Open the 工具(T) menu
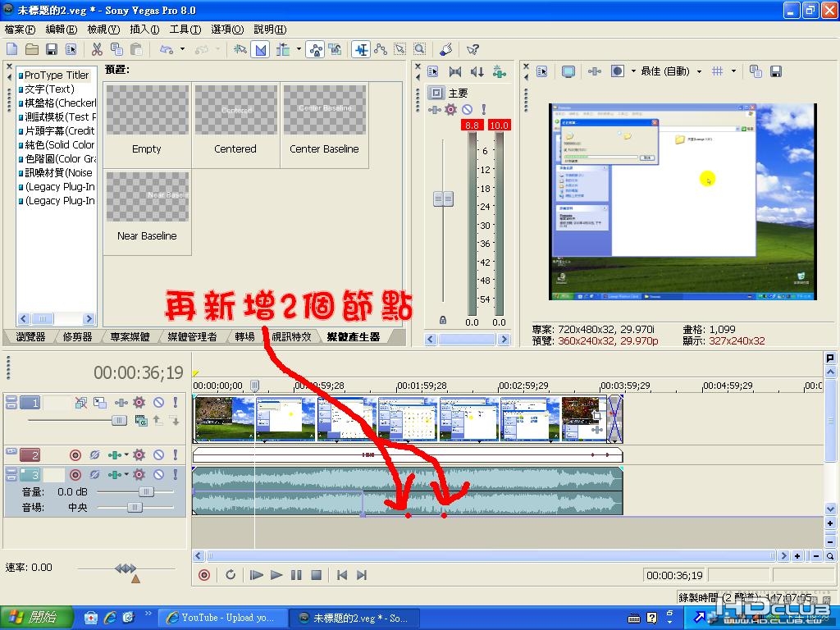 point(185,30)
